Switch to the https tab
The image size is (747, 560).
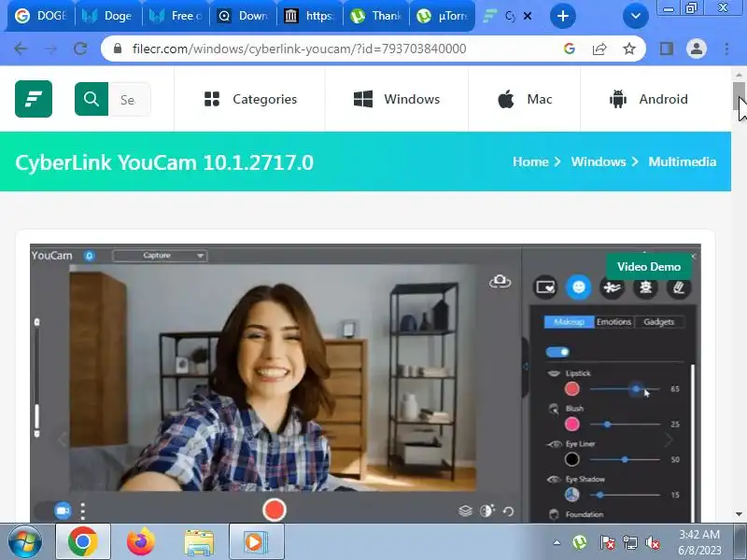pyautogui.click(x=310, y=16)
